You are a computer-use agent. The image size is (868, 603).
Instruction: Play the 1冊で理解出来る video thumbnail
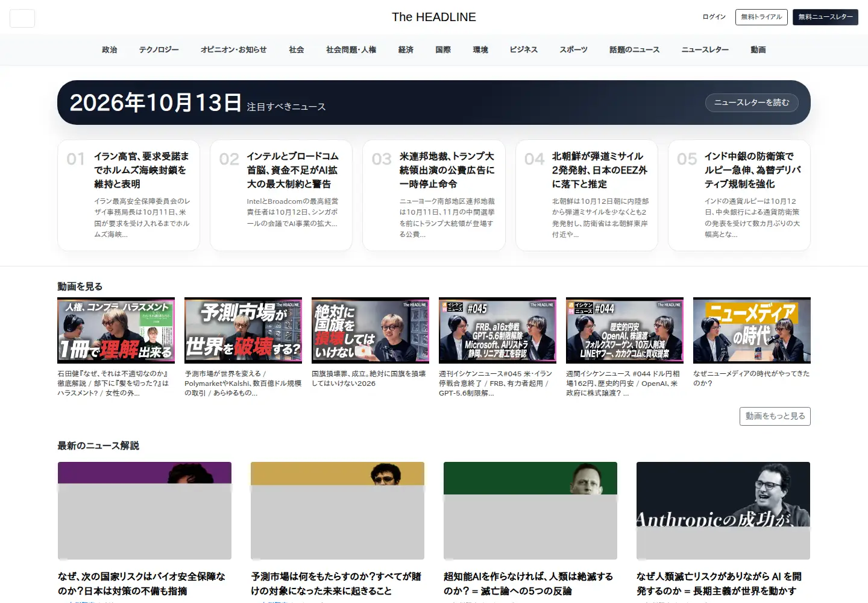tap(116, 330)
